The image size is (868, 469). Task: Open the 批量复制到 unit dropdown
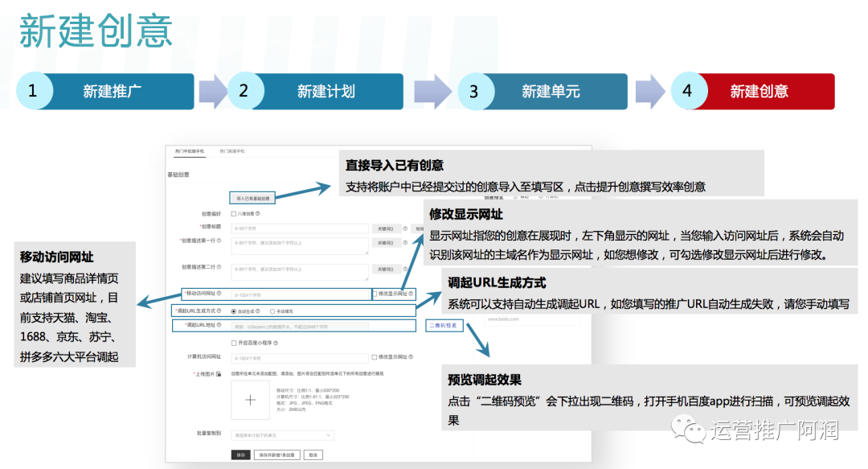coord(282,435)
